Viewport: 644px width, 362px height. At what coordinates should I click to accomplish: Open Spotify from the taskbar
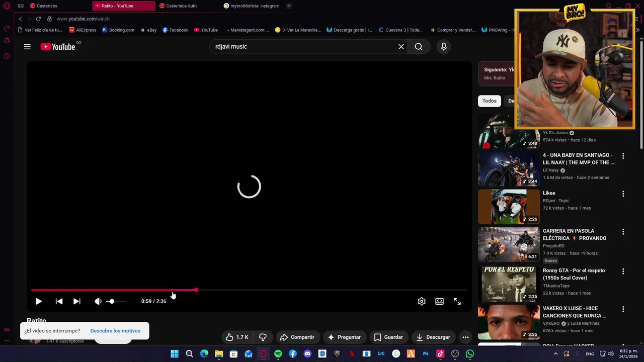pyautogui.click(x=278, y=354)
